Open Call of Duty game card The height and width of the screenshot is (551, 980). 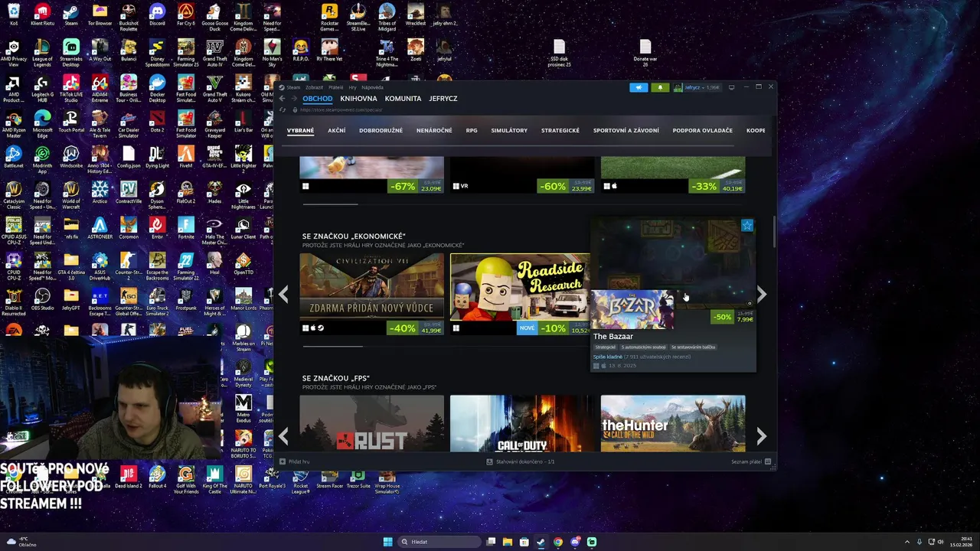tap(521, 423)
